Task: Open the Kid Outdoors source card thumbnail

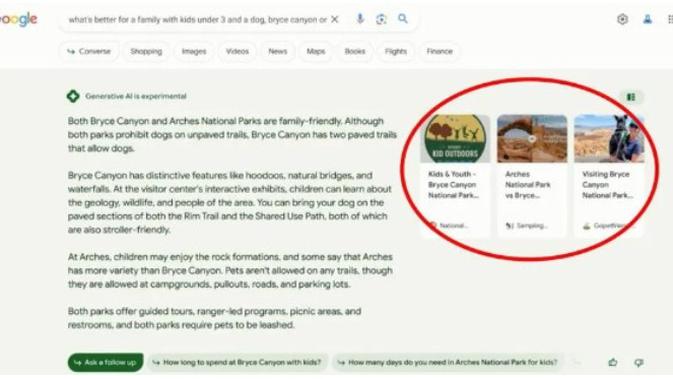Action: 455,139
